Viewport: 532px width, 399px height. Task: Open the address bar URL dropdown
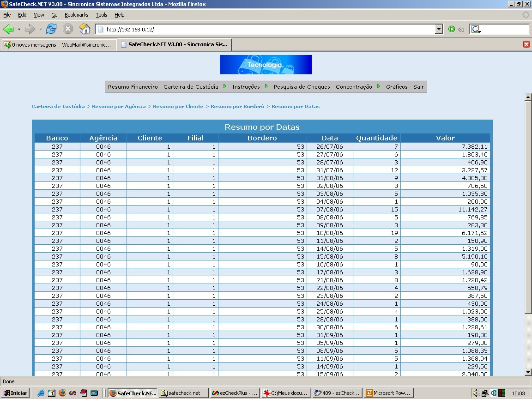tap(439, 29)
